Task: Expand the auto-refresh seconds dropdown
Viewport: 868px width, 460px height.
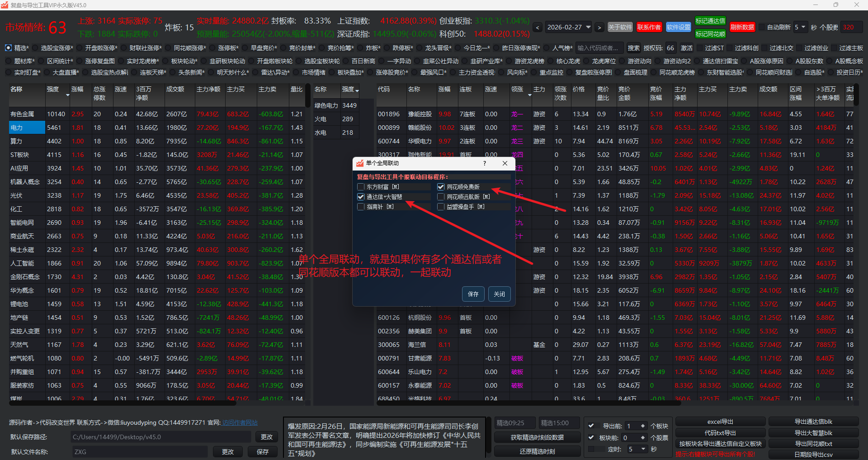Action: [x=803, y=27]
